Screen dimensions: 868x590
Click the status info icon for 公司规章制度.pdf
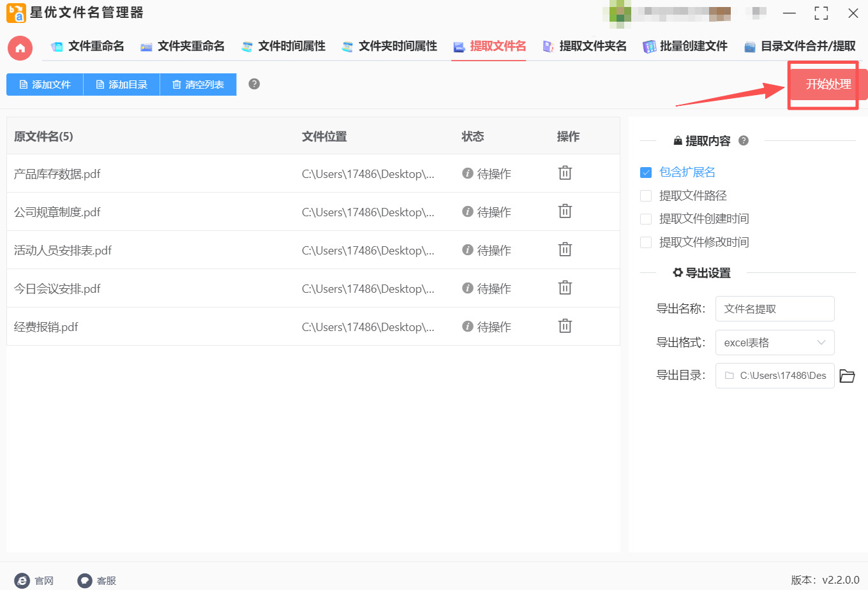(467, 211)
